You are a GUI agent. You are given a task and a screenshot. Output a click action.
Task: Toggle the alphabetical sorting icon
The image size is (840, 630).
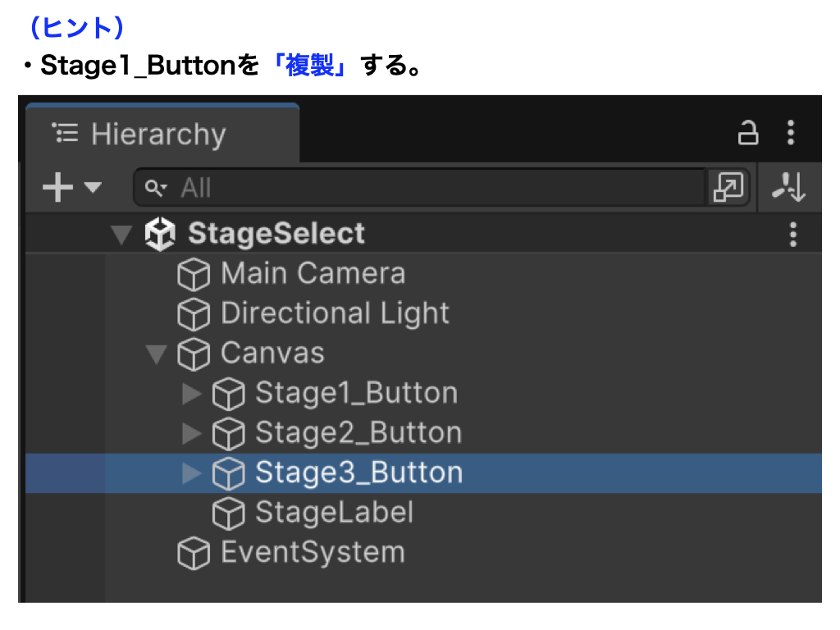[789, 188]
